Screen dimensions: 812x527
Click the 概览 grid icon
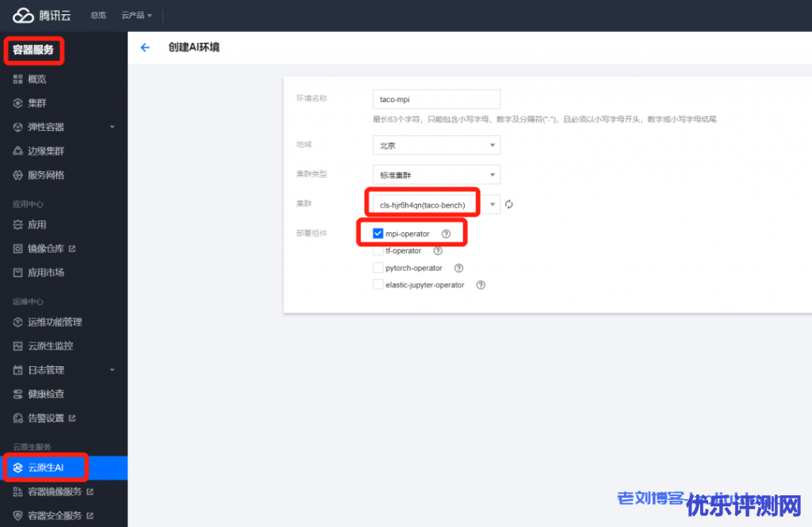tap(17, 78)
